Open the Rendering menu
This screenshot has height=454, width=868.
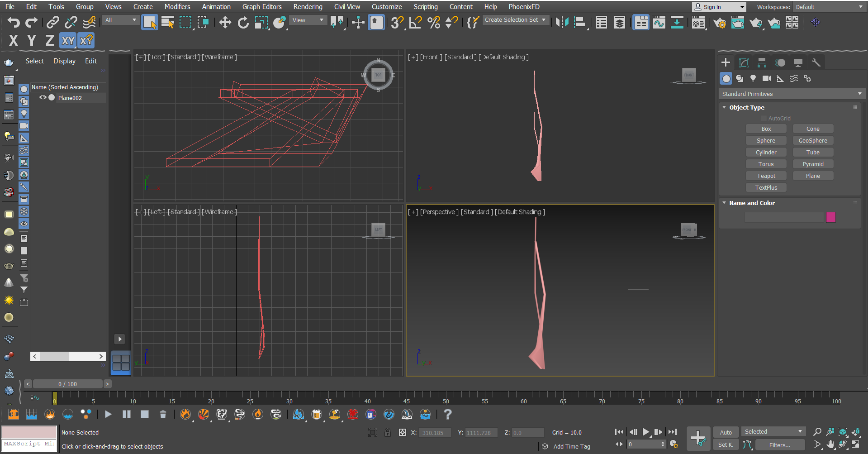[x=308, y=6]
